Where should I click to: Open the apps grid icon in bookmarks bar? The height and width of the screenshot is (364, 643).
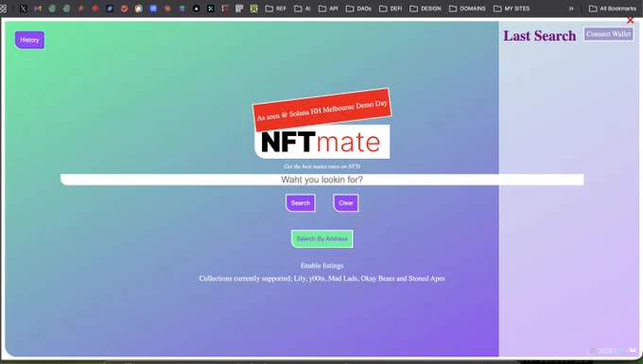point(3,9)
